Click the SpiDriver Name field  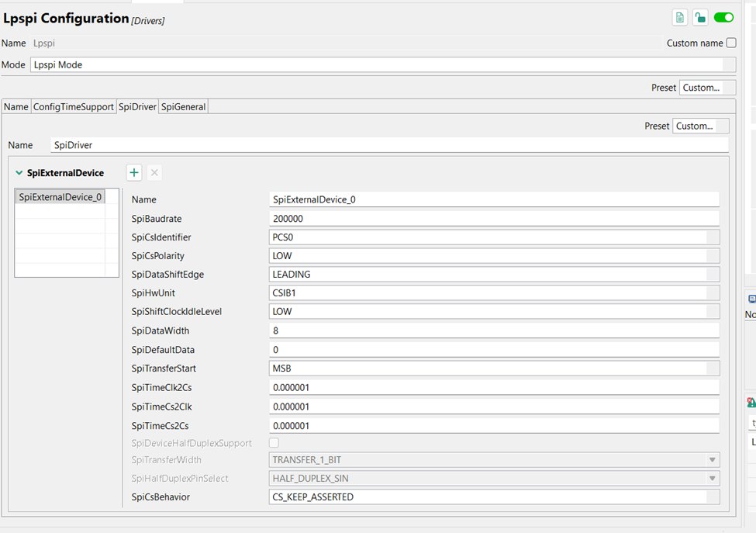click(x=389, y=145)
